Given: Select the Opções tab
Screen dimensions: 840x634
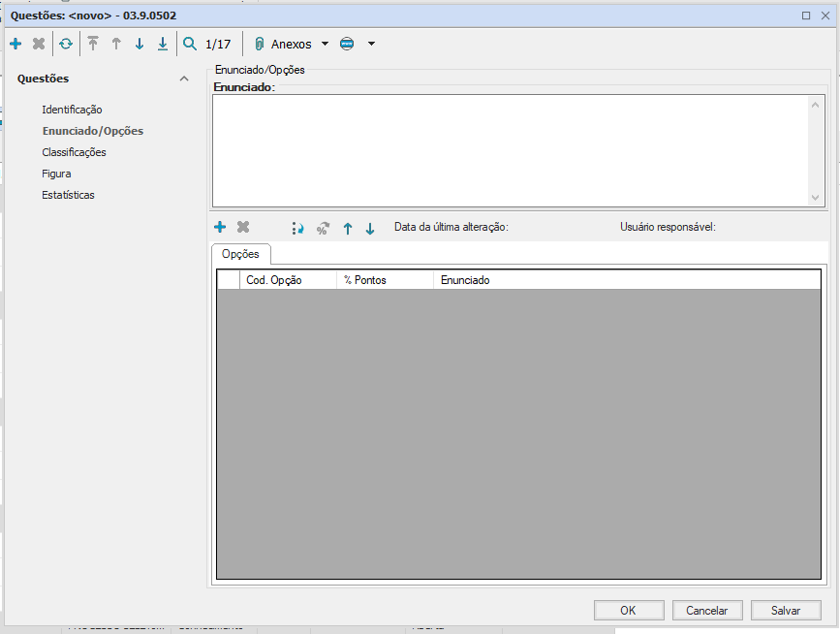Looking at the screenshot, I should [240, 254].
